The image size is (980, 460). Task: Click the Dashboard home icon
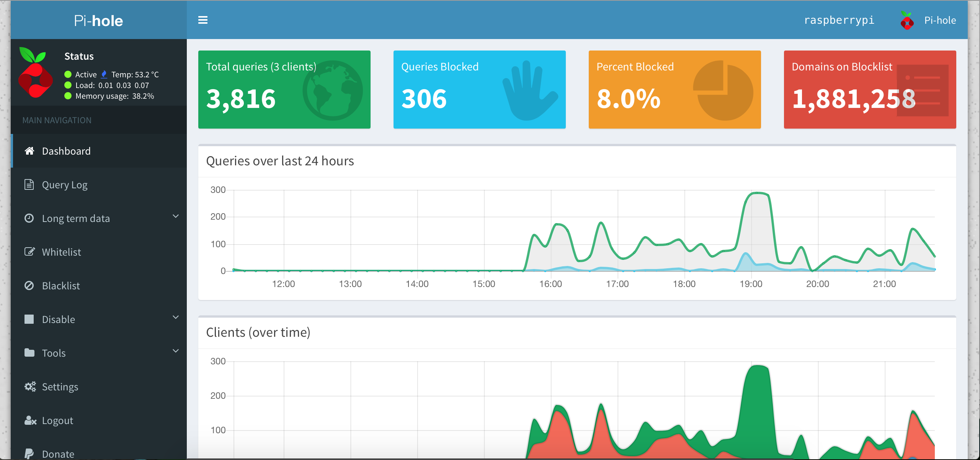coord(29,151)
